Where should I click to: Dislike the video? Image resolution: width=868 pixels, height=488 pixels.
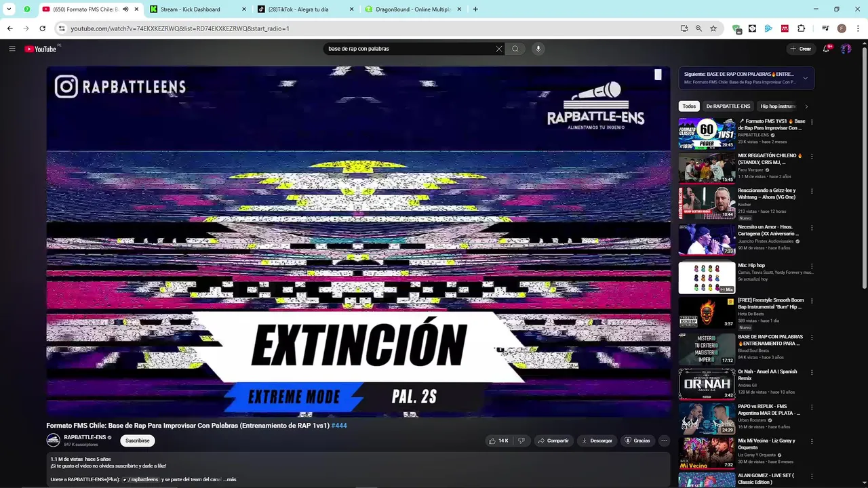click(x=521, y=441)
